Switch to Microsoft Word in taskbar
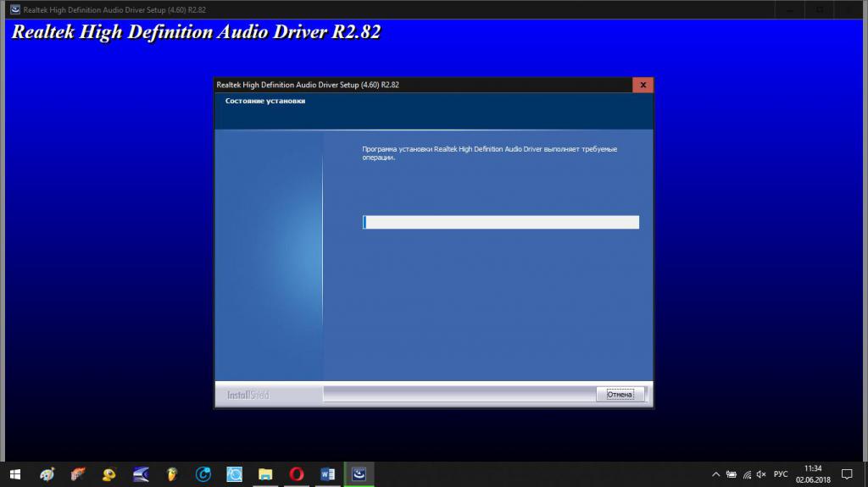Viewport: 868px width, 487px height. click(328, 474)
